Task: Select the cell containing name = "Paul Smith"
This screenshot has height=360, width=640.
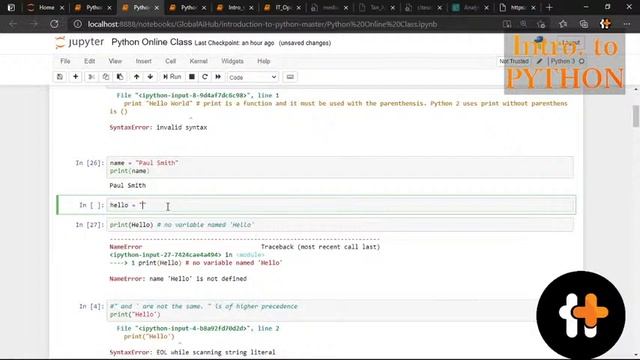Action: coord(340,167)
